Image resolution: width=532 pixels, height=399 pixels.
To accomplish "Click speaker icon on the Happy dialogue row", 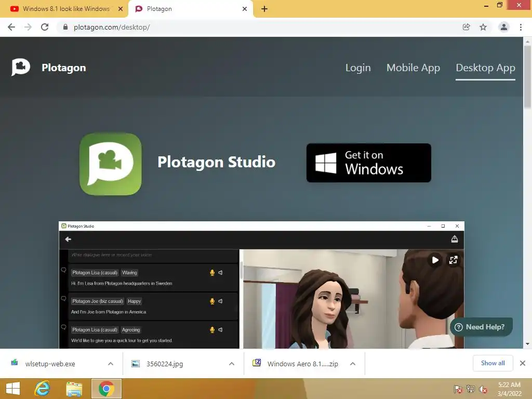I will (220, 301).
